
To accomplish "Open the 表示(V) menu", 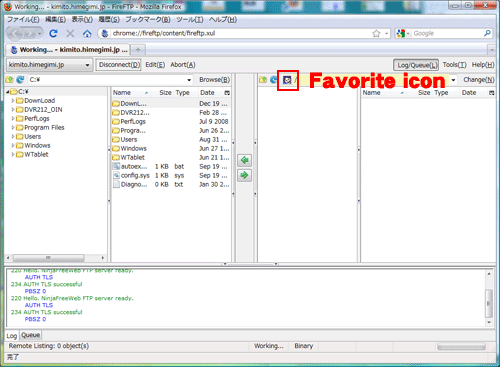I will point(82,20).
